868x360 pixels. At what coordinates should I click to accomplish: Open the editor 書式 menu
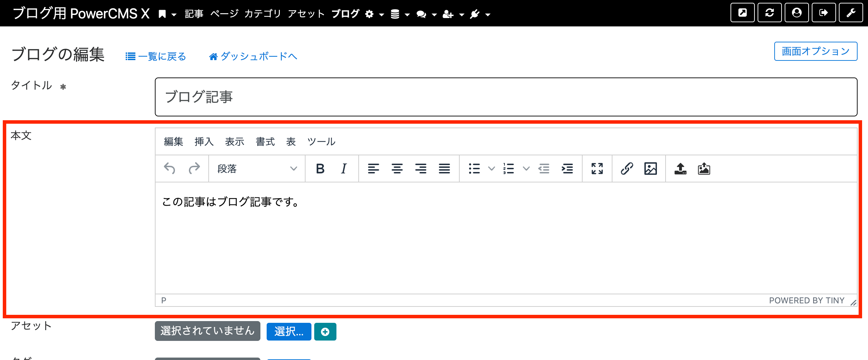pyautogui.click(x=265, y=141)
